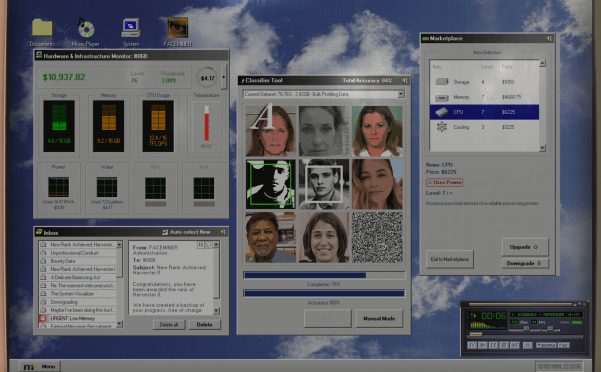Click the Downgrade button

(x=525, y=263)
